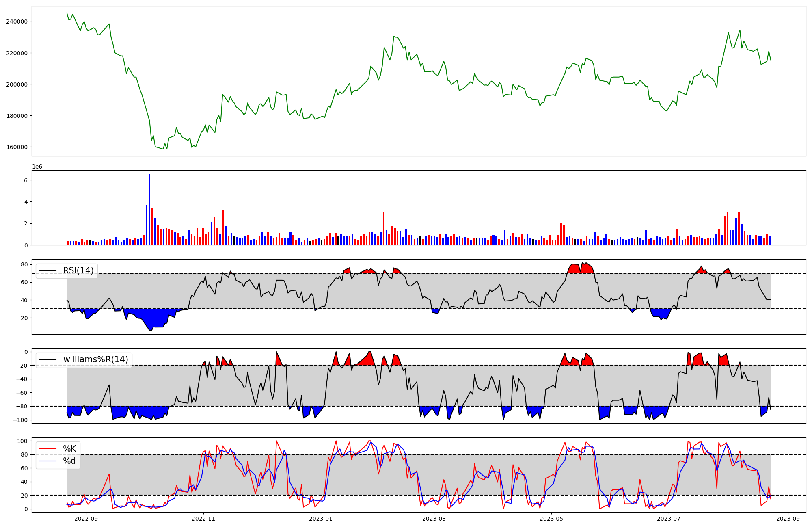812x528 pixels.
Task: Select the 2023-09 date tick label
Action: pyautogui.click(x=788, y=519)
